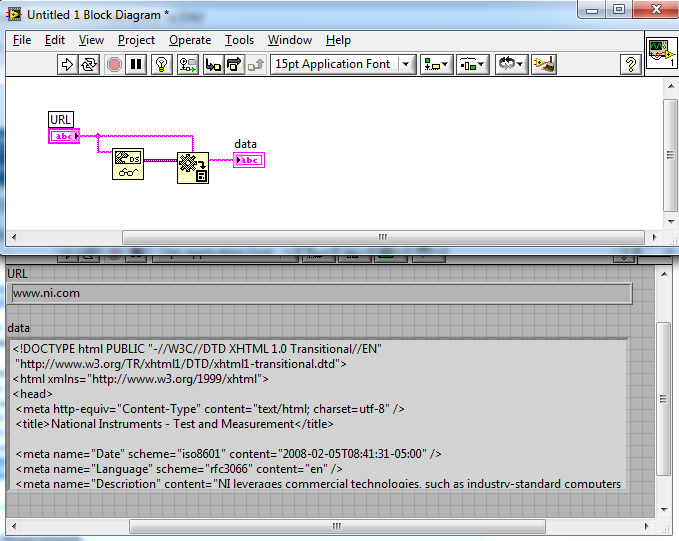Viewport: 679px width, 541px height.
Task: Open the 15pt Application Font dropdown
Action: (x=343, y=65)
